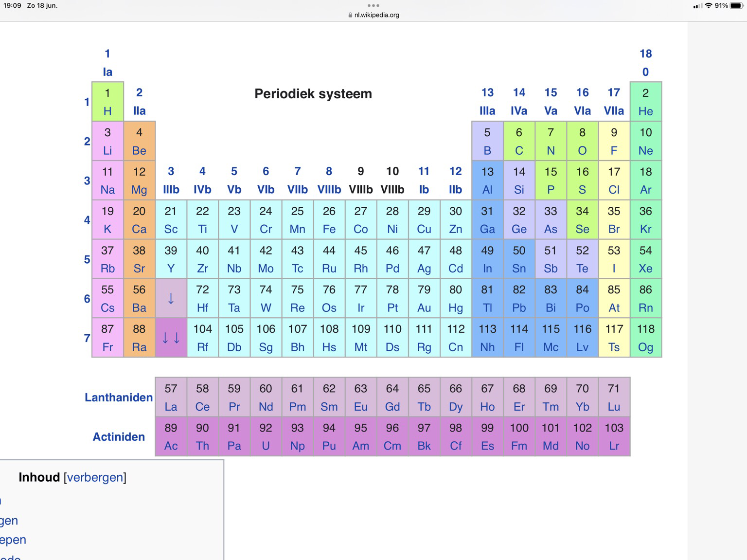The width and height of the screenshot is (747, 560).
Task: Click the uranium U cell
Action: [266, 446]
